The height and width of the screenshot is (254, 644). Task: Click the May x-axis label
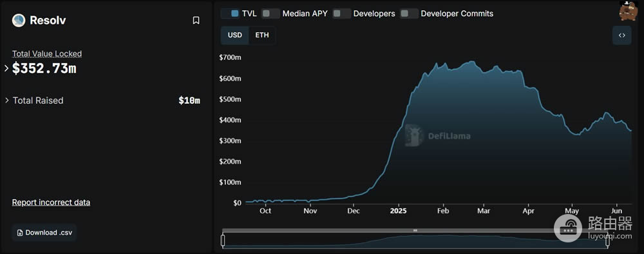[572, 211]
